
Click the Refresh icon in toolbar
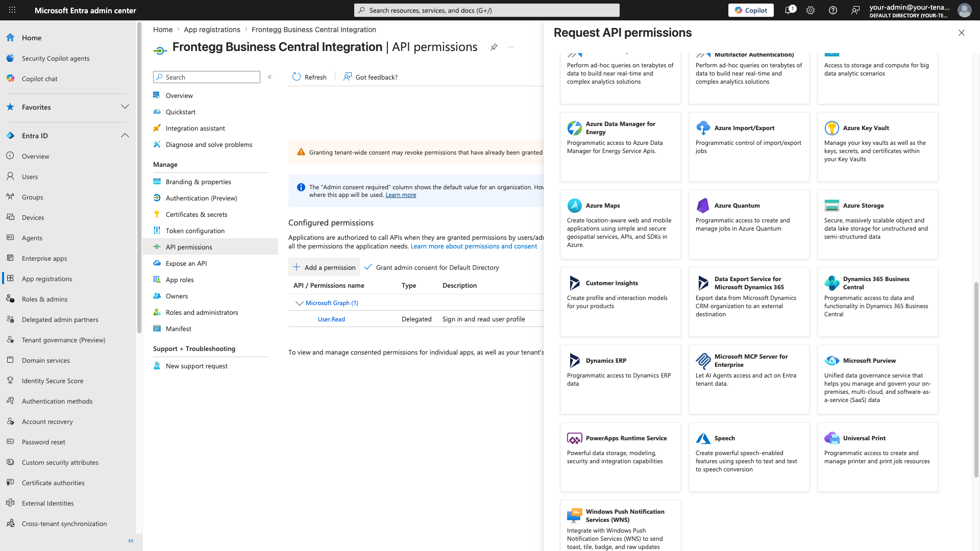(297, 77)
